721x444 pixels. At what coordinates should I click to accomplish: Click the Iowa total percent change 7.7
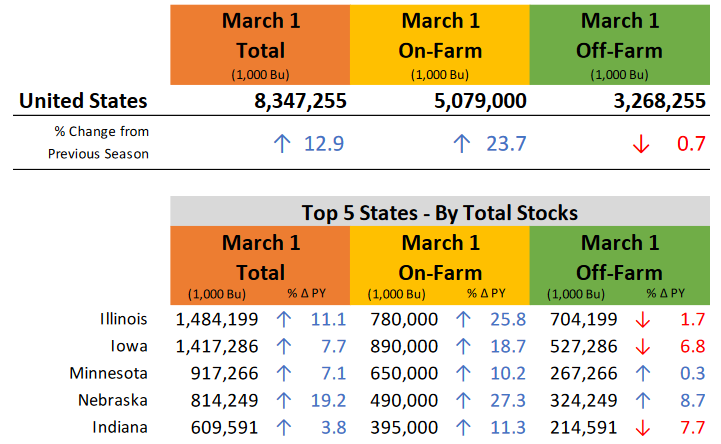[334, 347]
